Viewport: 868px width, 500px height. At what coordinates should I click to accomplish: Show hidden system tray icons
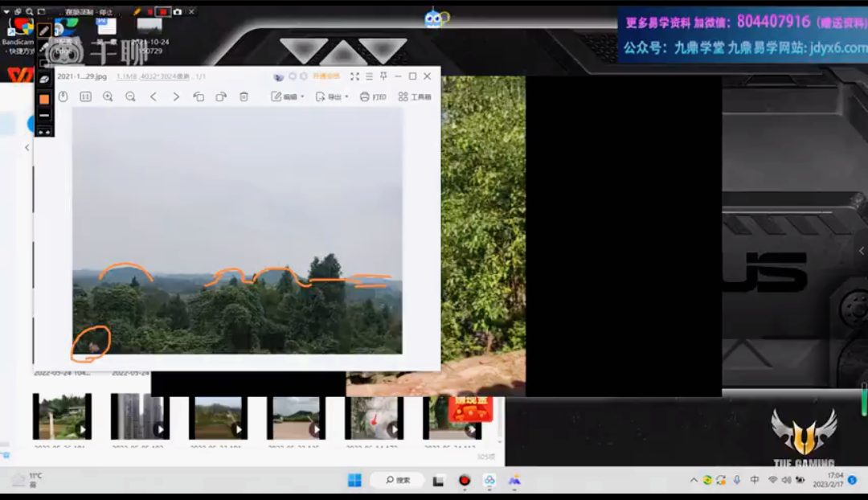tap(694, 480)
